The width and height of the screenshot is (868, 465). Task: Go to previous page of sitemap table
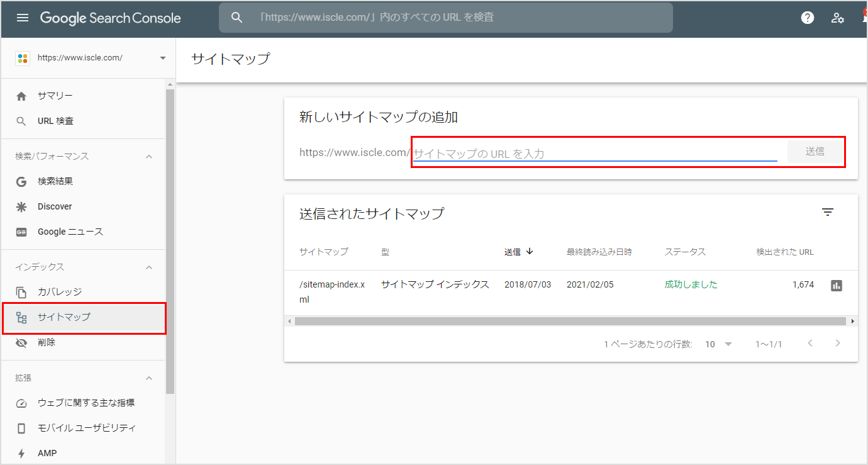810,344
